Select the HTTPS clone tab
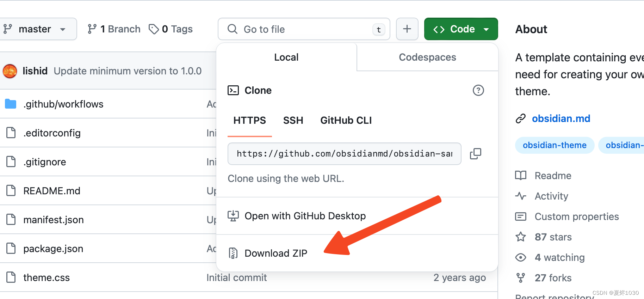 tap(249, 121)
